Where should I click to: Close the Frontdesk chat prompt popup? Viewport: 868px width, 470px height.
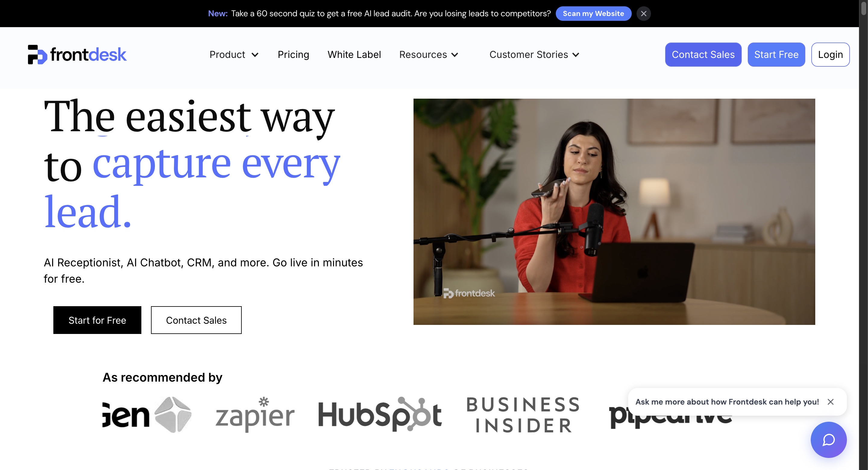(831, 402)
